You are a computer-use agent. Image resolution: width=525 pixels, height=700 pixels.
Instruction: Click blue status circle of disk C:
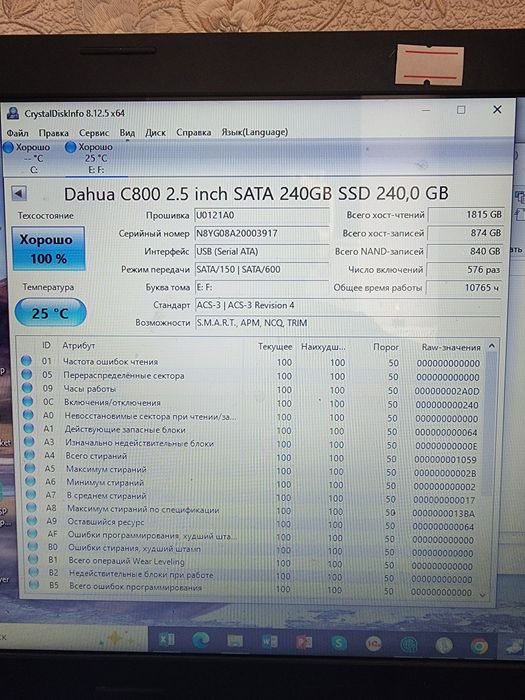click(8, 147)
